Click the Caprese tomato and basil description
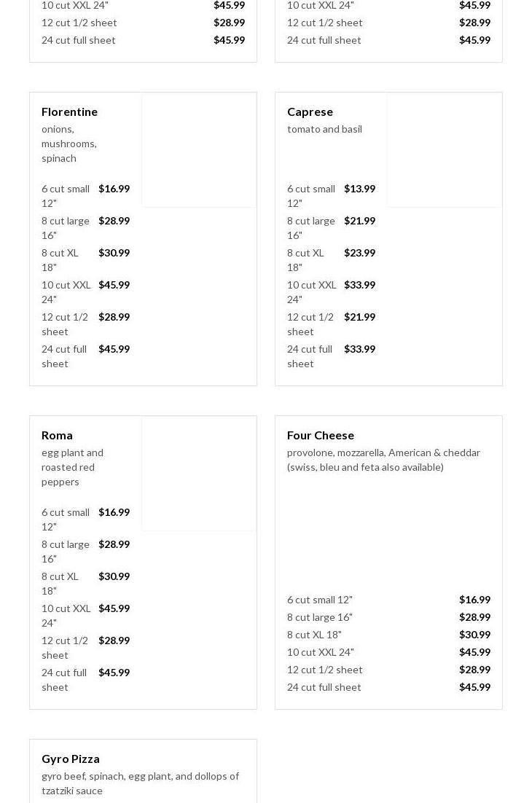The height and width of the screenshot is (803, 532). point(324,129)
